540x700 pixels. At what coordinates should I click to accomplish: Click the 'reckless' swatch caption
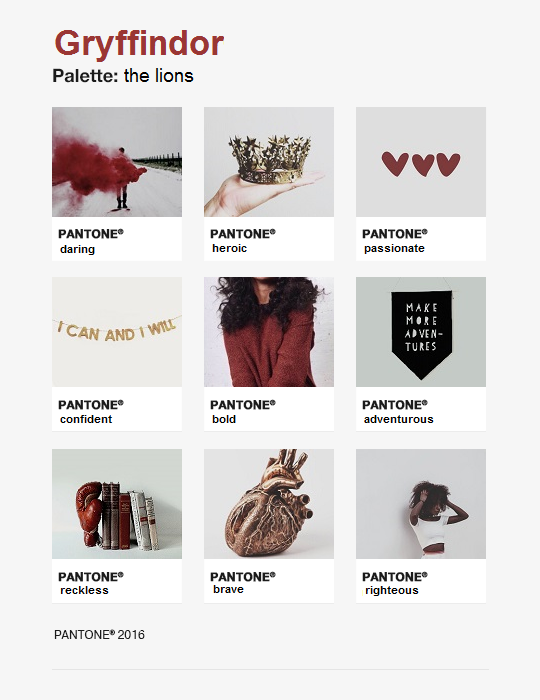pos(84,590)
